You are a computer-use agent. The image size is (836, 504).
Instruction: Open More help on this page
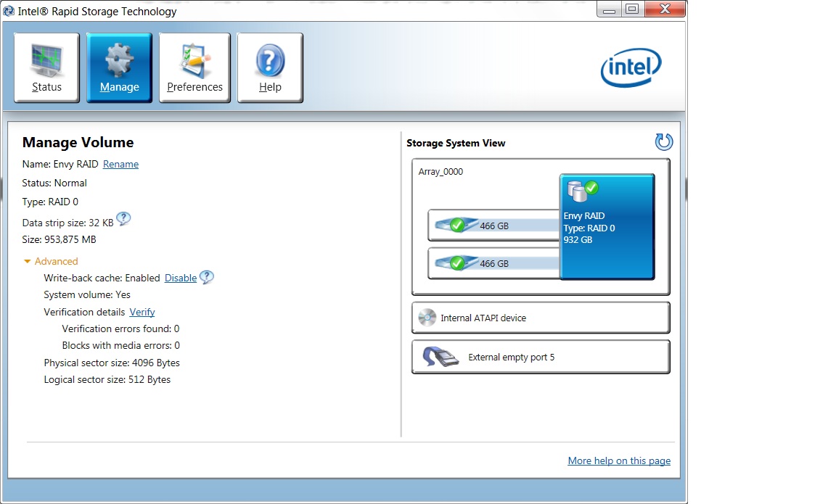(619, 460)
